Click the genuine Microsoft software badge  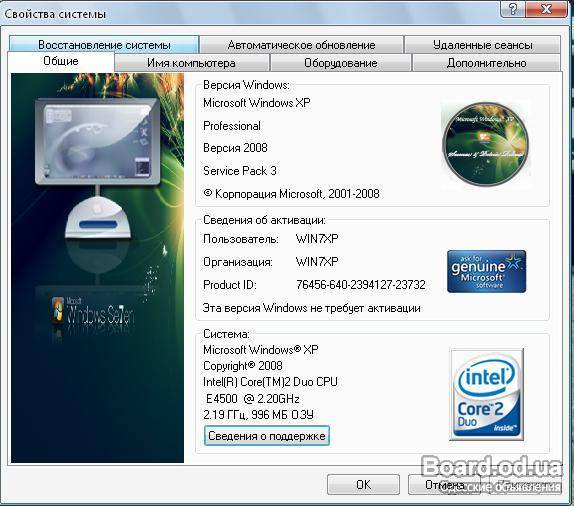(487, 271)
